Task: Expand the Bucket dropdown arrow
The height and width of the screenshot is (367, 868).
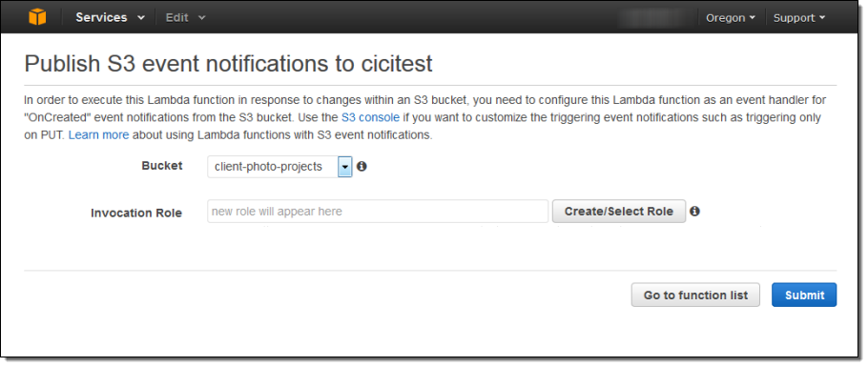Action: click(345, 167)
